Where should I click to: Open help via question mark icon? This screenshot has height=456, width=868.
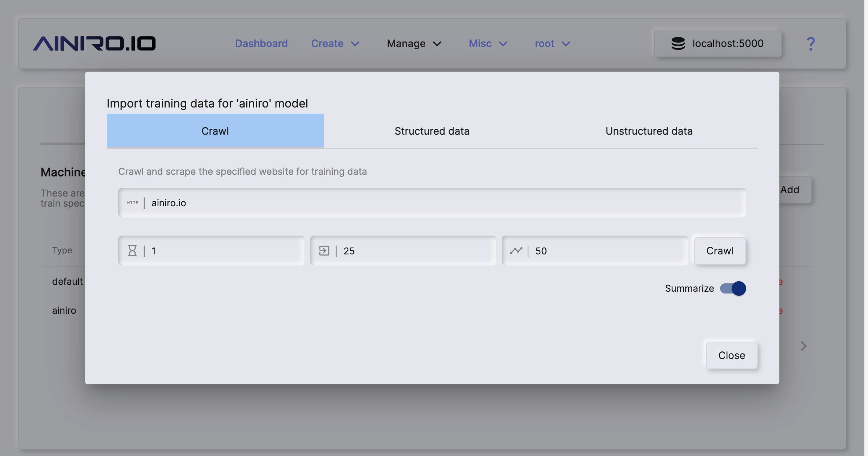point(810,44)
